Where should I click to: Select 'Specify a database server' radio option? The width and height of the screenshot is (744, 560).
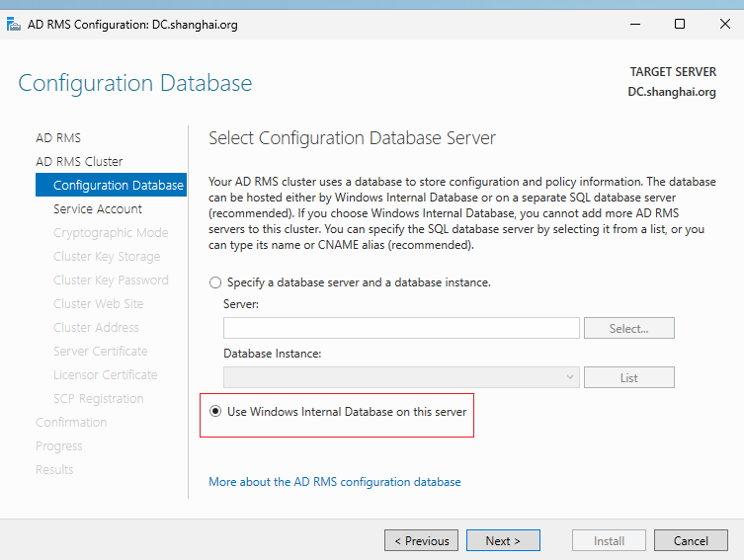215,282
